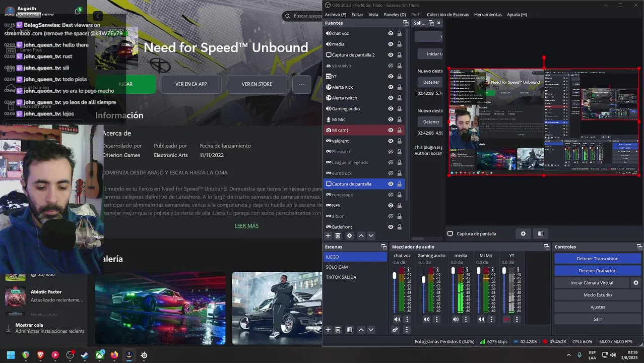Screen dimensions: 644x363
Task: Open more options ellipsis for Need for Speed
Action: pyautogui.click(x=302, y=84)
